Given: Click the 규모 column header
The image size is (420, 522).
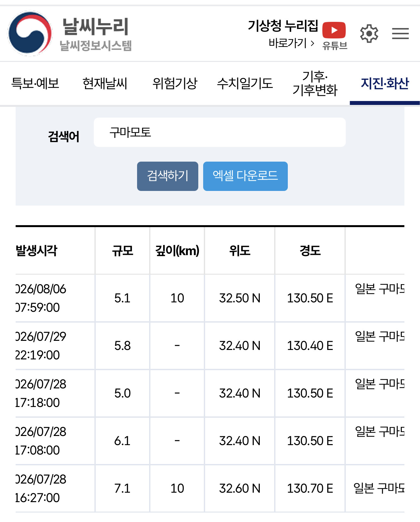Looking at the screenshot, I should click(x=122, y=251).
